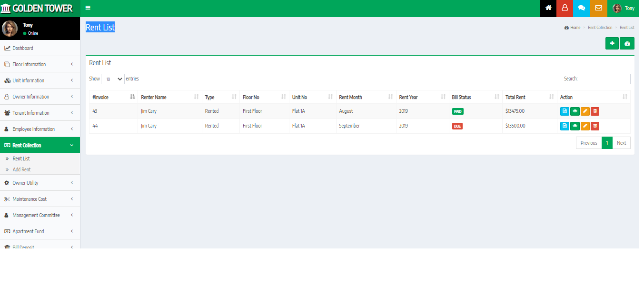Open the blue chat messages icon
The width and height of the screenshot is (644, 307).
click(x=581, y=8)
